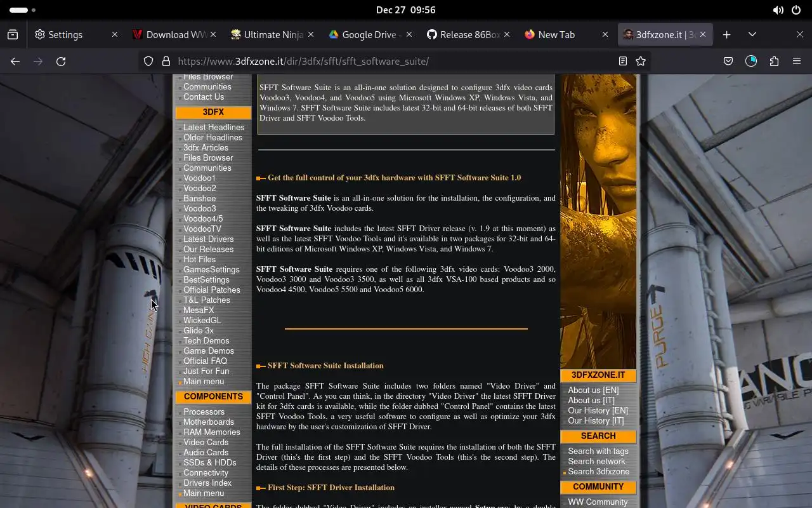The width and height of the screenshot is (812, 508).
Task: Reload the current page
Action: click(61, 62)
